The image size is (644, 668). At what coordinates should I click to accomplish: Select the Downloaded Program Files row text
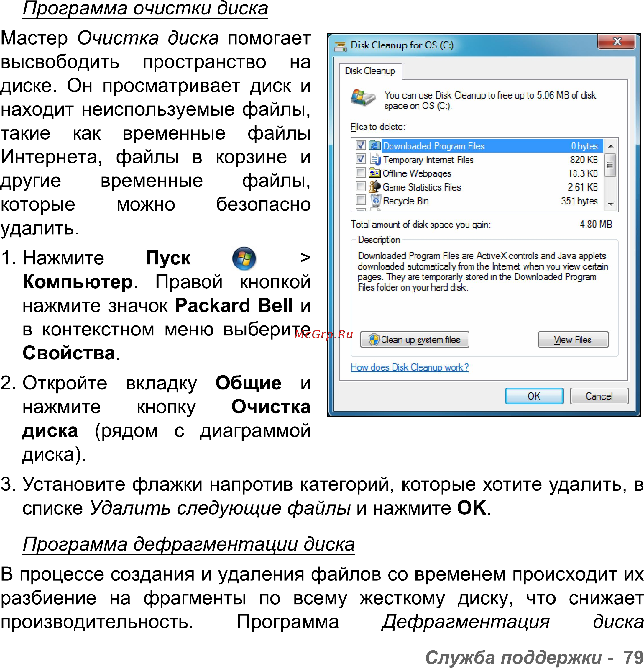(433, 146)
